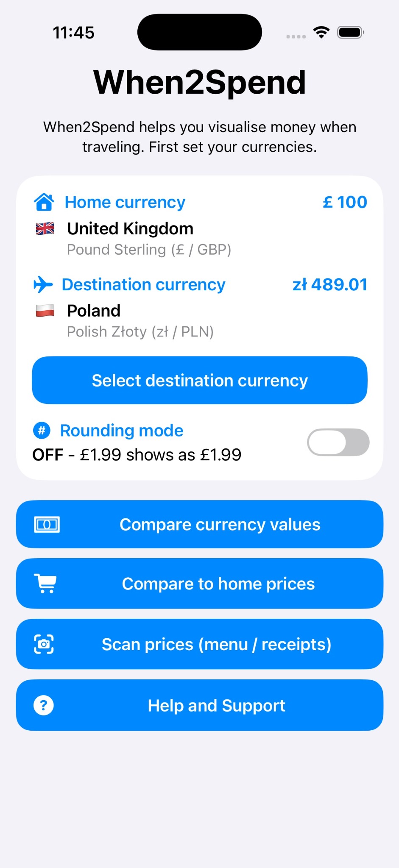Open Compare currency values
Viewport: 399px width, 868px height.
click(200, 524)
